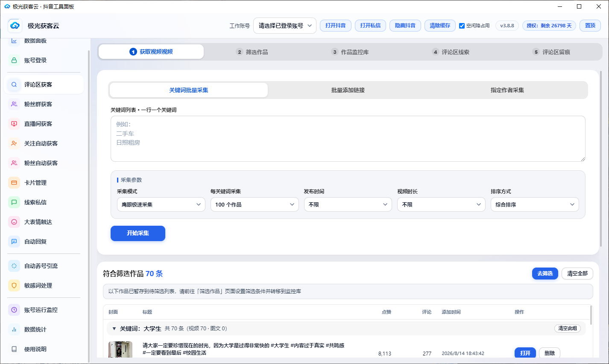Click the 线索私信 message icon
The image size is (609, 364).
click(14, 202)
